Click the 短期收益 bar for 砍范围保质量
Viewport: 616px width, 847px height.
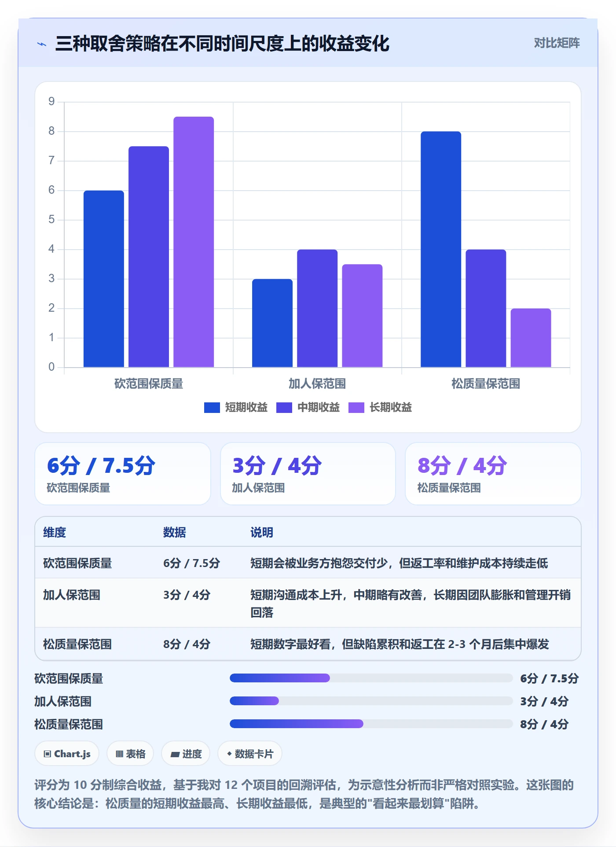coord(104,279)
